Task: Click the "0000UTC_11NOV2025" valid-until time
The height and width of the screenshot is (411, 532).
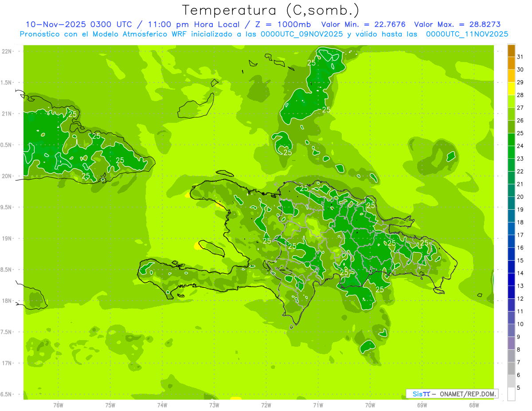Action: point(467,34)
